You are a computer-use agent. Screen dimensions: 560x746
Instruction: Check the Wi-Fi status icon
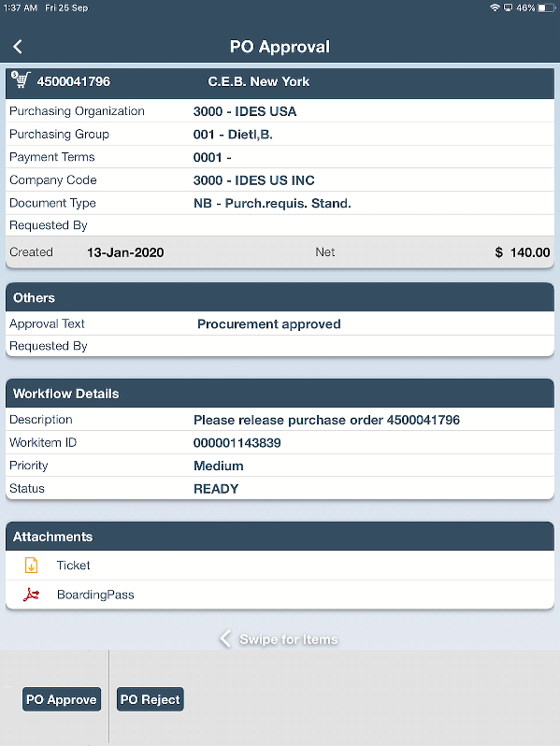click(495, 7)
